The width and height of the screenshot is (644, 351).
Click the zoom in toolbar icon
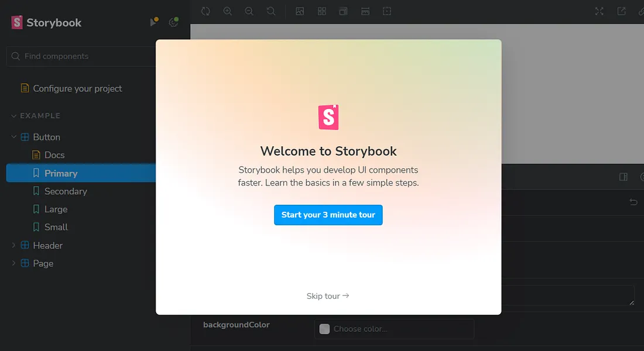pos(228,11)
